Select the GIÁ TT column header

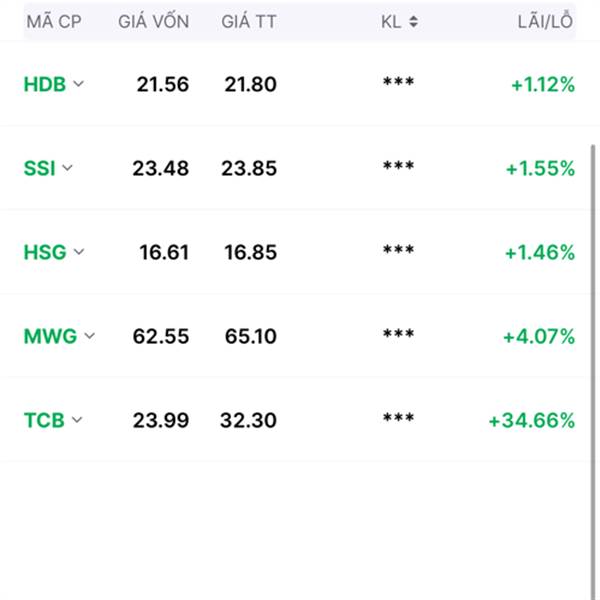point(249,21)
